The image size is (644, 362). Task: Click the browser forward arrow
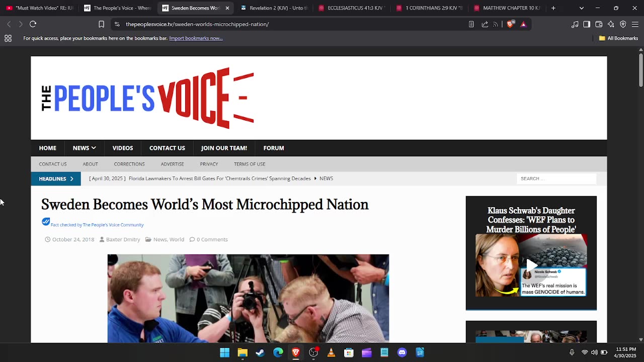(x=21, y=24)
